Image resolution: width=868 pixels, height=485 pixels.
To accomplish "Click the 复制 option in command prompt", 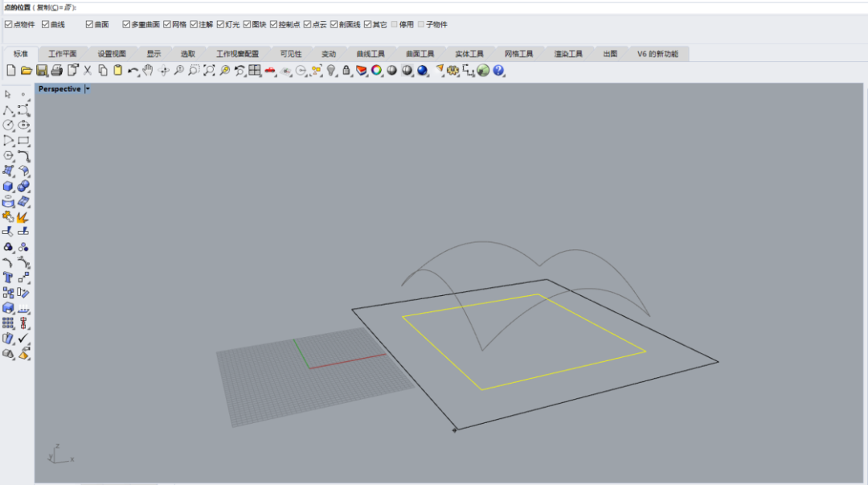I will [46, 7].
